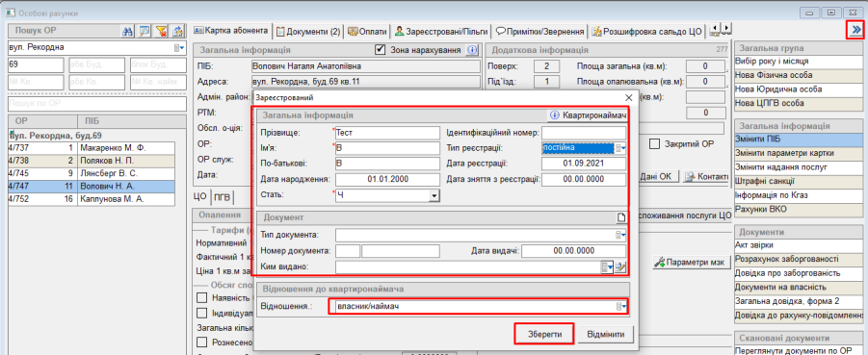Image resolution: width=868 pixels, height=355 pixels.
Task: Click the Ідентифікаційний номер input field
Action: 584,133
